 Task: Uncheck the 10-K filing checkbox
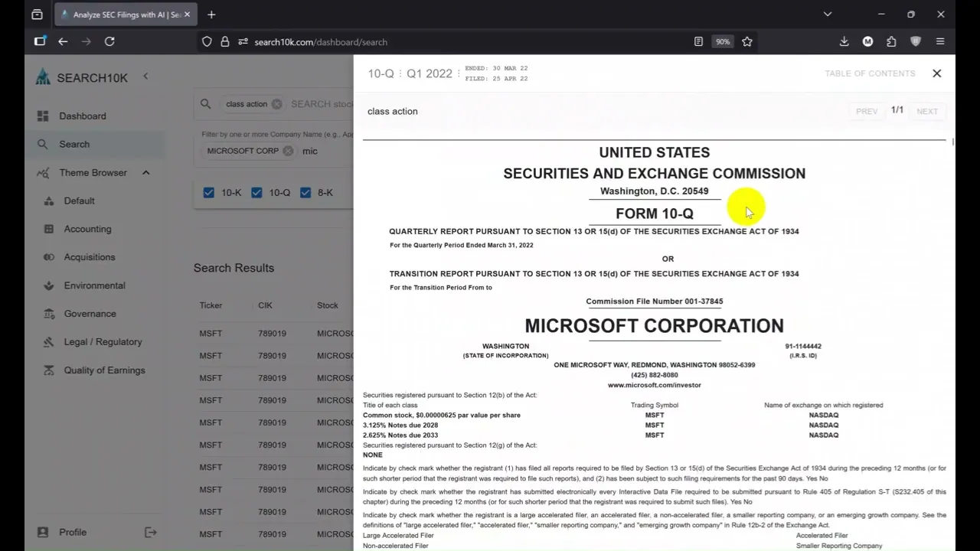[208, 193]
